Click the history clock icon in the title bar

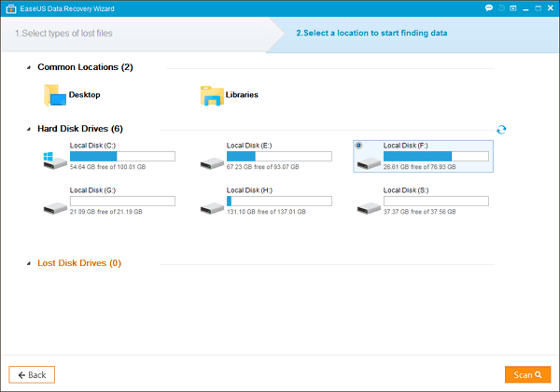pos(501,7)
